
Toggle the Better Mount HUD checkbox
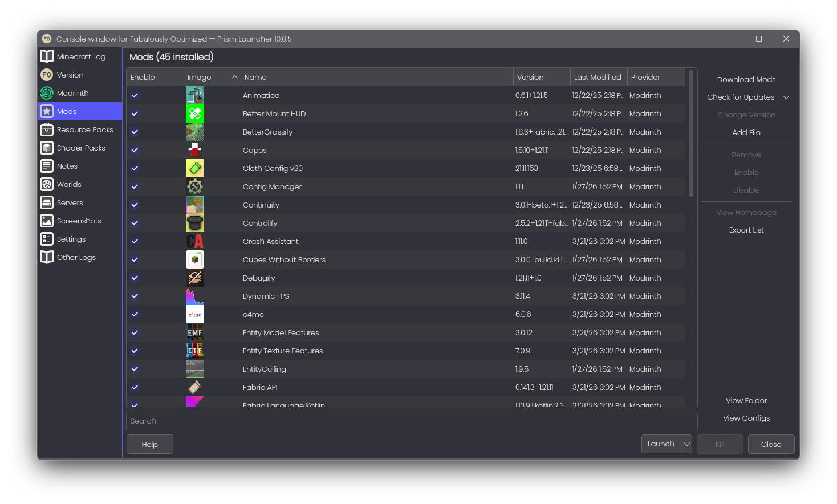[135, 113]
